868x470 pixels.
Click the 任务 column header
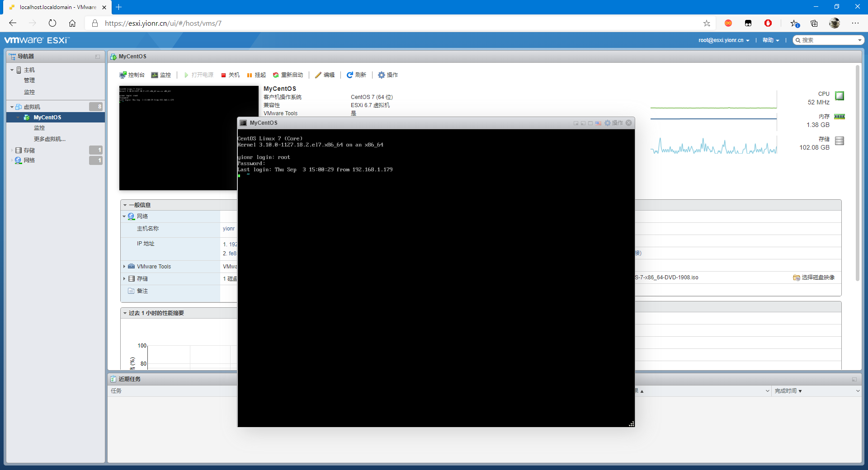116,391
